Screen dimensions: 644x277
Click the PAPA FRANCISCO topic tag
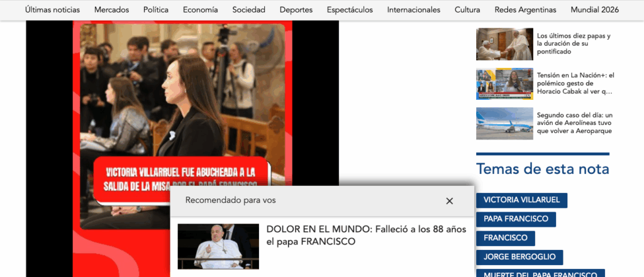tap(516, 219)
